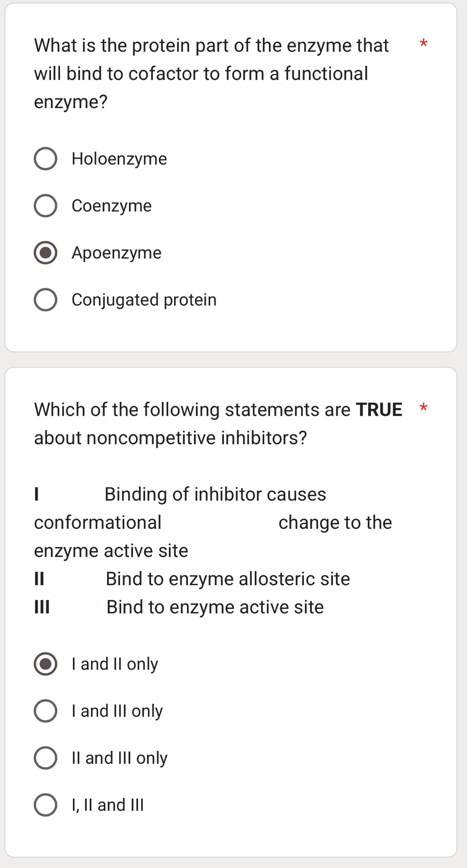Screen dimensions: 467x868
Task: Click the Conjugated protein label text
Action: click(x=144, y=300)
